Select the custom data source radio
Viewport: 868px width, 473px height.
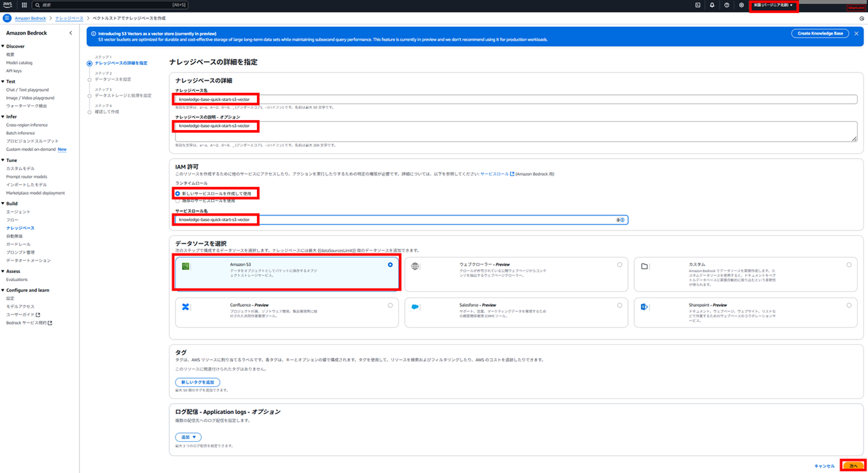pyautogui.click(x=849, y=265)
